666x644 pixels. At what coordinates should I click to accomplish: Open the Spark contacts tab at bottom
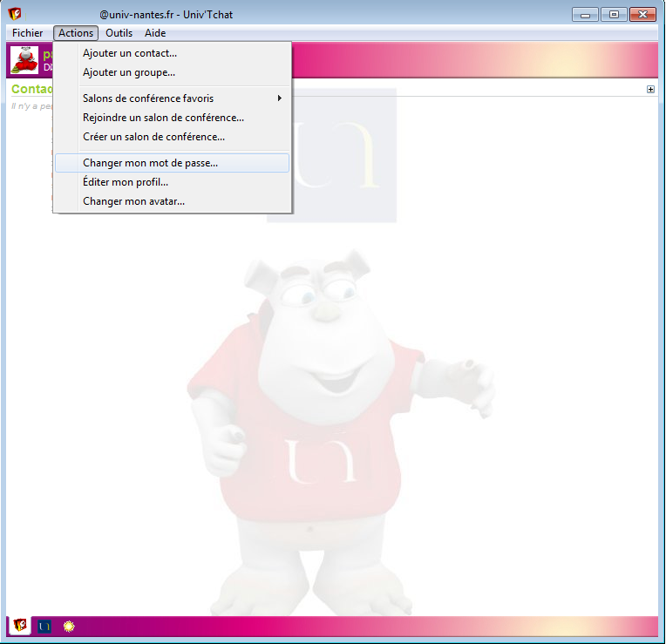click(x=19, y=626)
